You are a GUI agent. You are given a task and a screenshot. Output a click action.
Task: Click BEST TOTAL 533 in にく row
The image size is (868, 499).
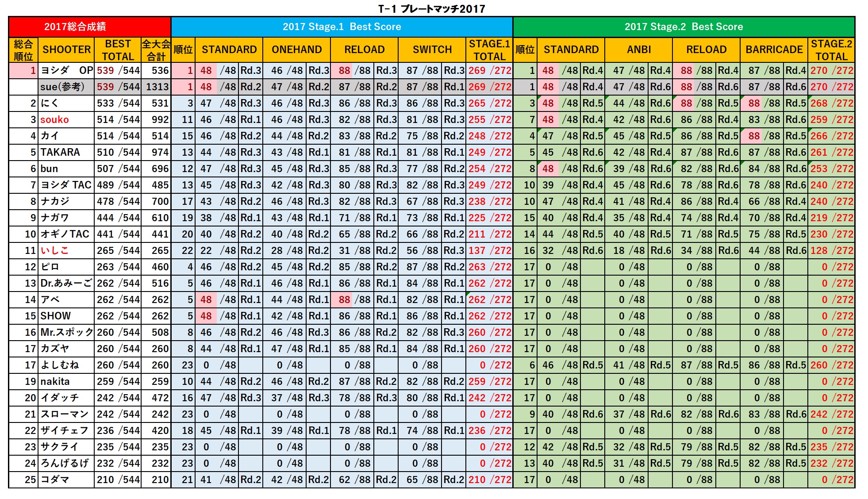(105, 103)
